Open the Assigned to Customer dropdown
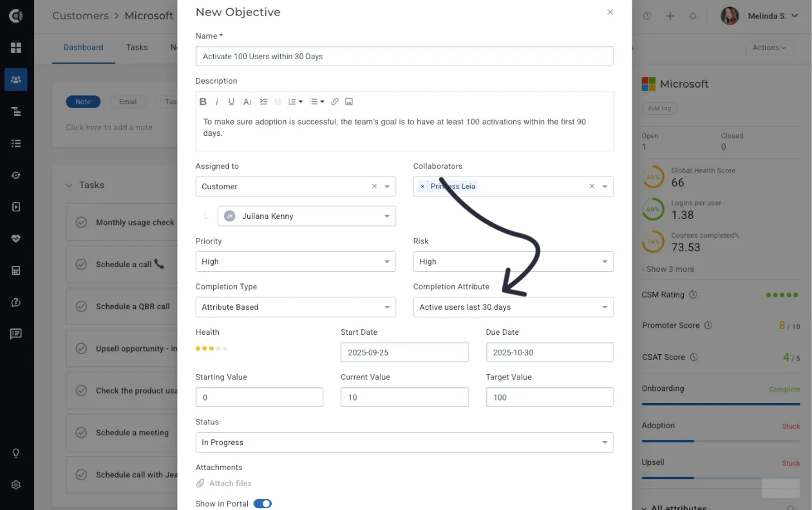This screenshot has height=510, width=812. point(296,186)
